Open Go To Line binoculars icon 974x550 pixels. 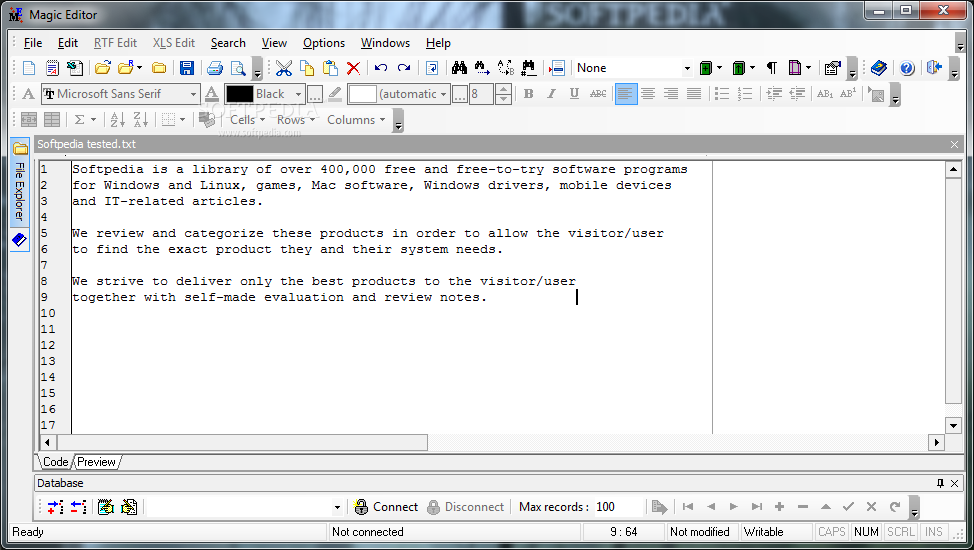click(x=529, y=68)
